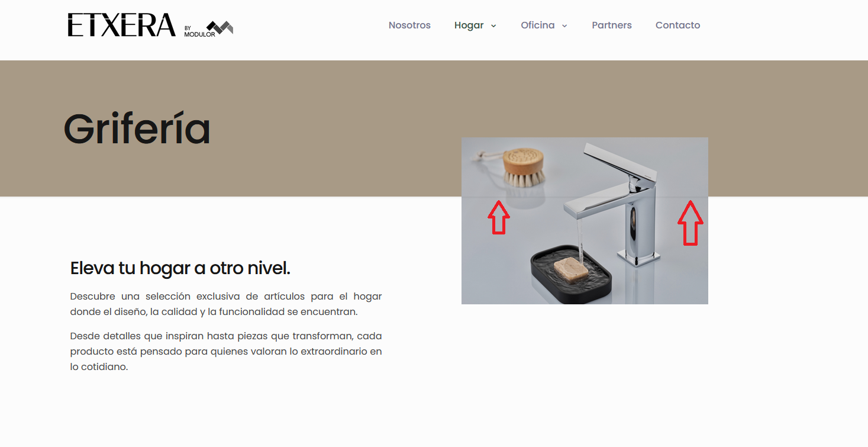868x447 pixels.
Task: Click the right red upward arrow
Action: pos(690,223)
